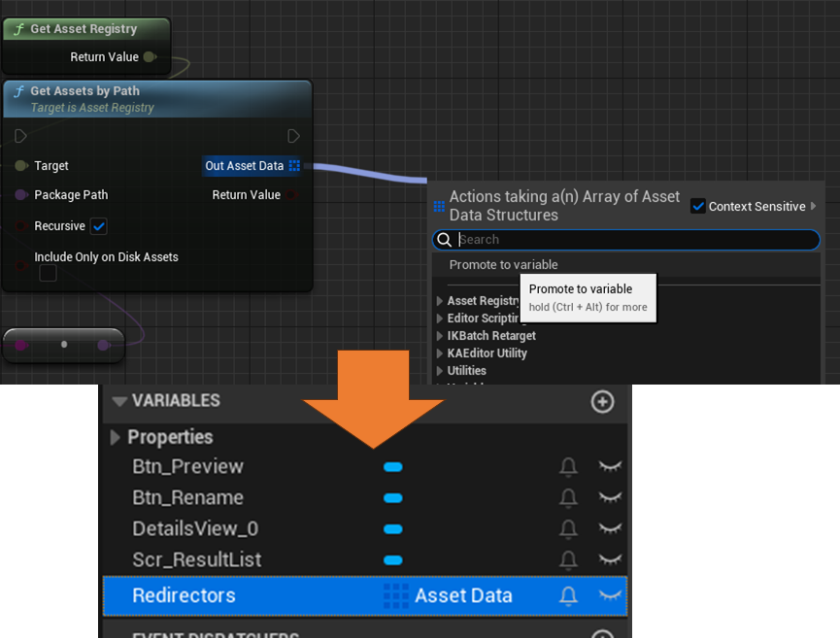Click the Recursive input pin

pyautogui.click(x=21, y=226)
